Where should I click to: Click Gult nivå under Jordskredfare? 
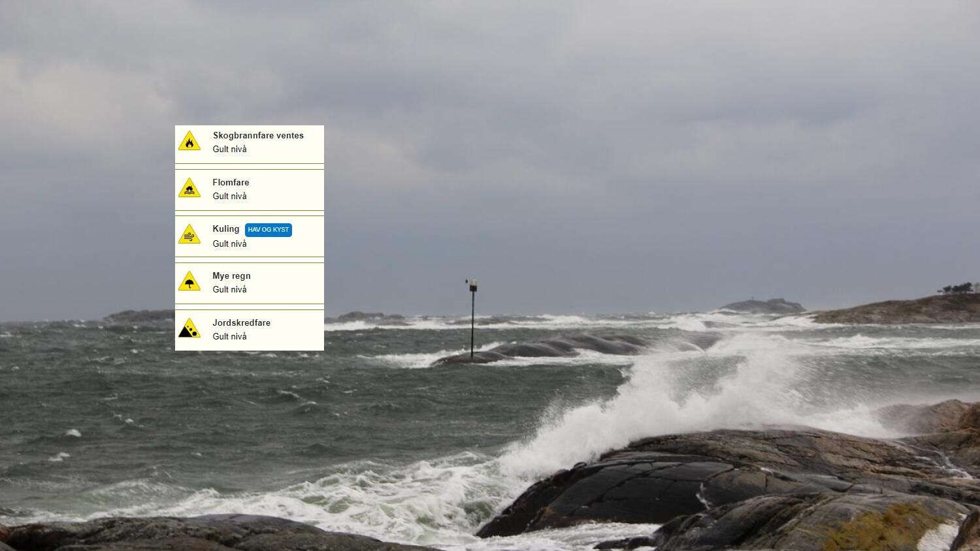[229, 337]
